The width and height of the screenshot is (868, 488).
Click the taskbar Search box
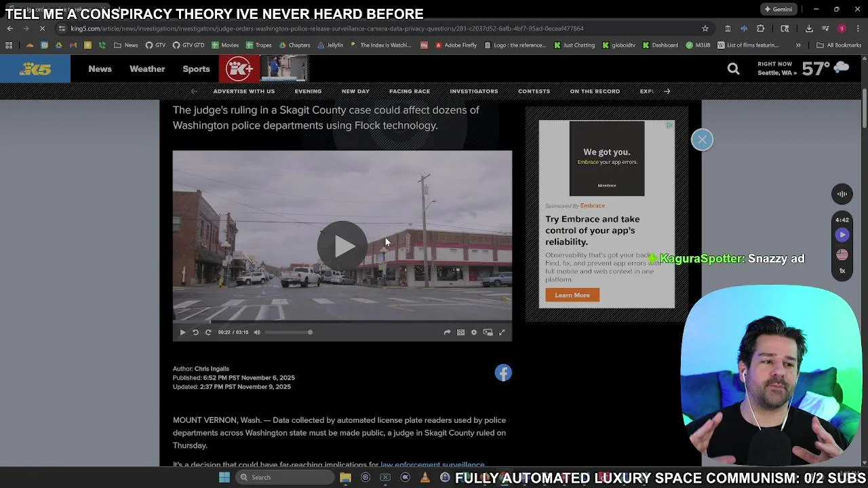[x=285, y=477]
